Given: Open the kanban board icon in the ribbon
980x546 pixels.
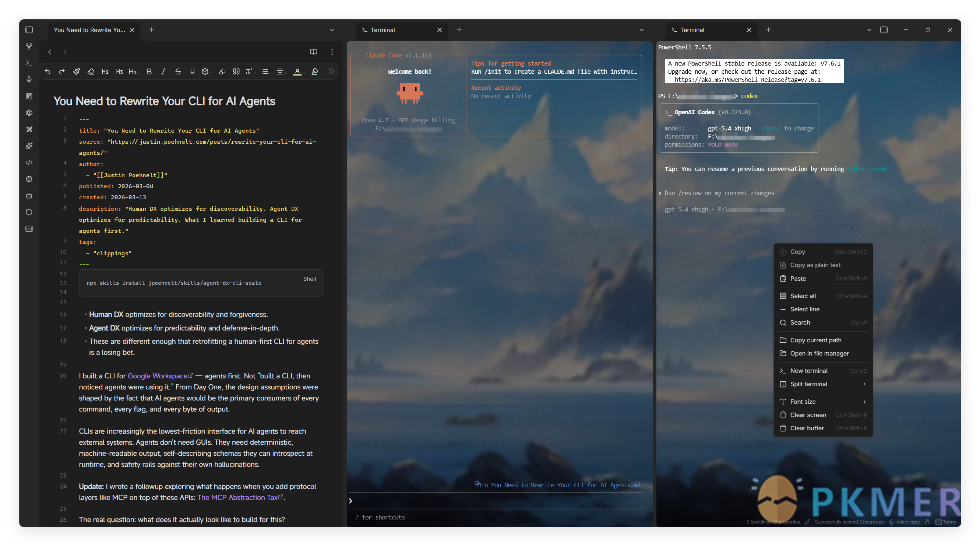Looking at the screenshot, I should [29, 96].
